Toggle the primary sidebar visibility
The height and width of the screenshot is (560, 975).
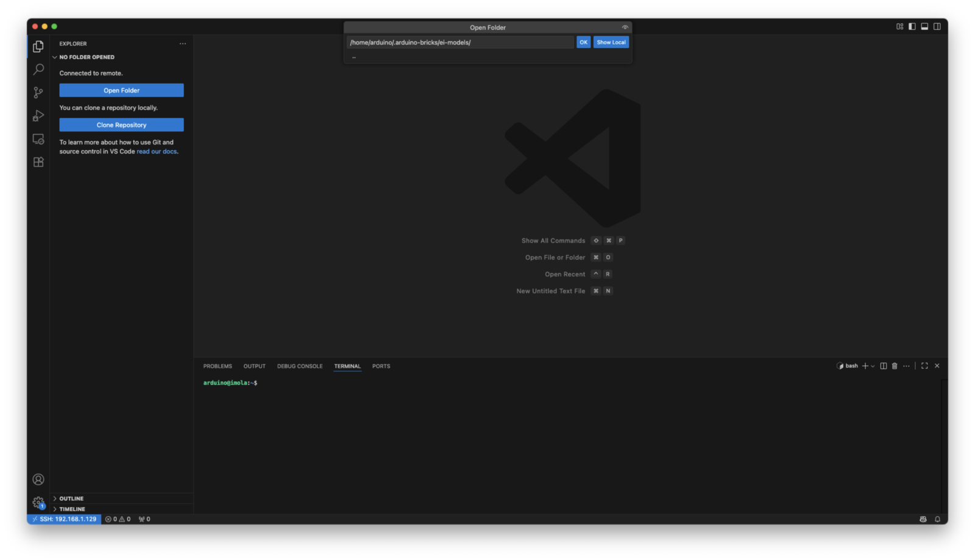click(x=912, y=26)
